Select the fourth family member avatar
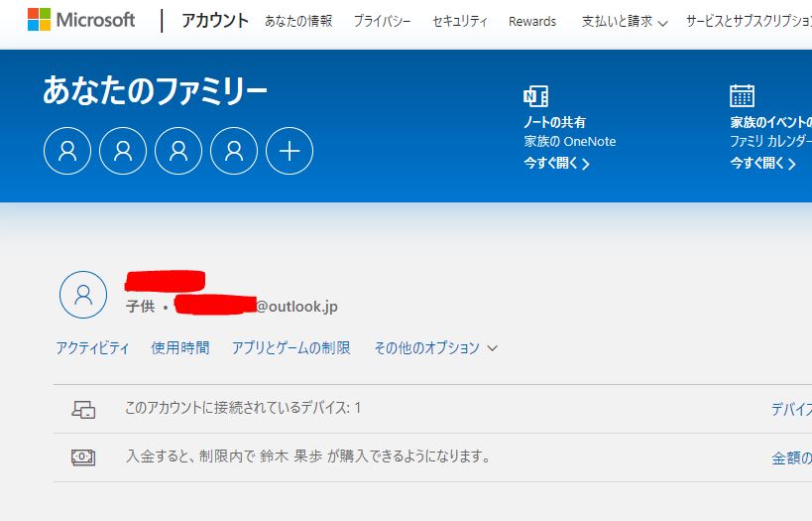The width and height of the screenshot is (812, 521). point(234,151)
